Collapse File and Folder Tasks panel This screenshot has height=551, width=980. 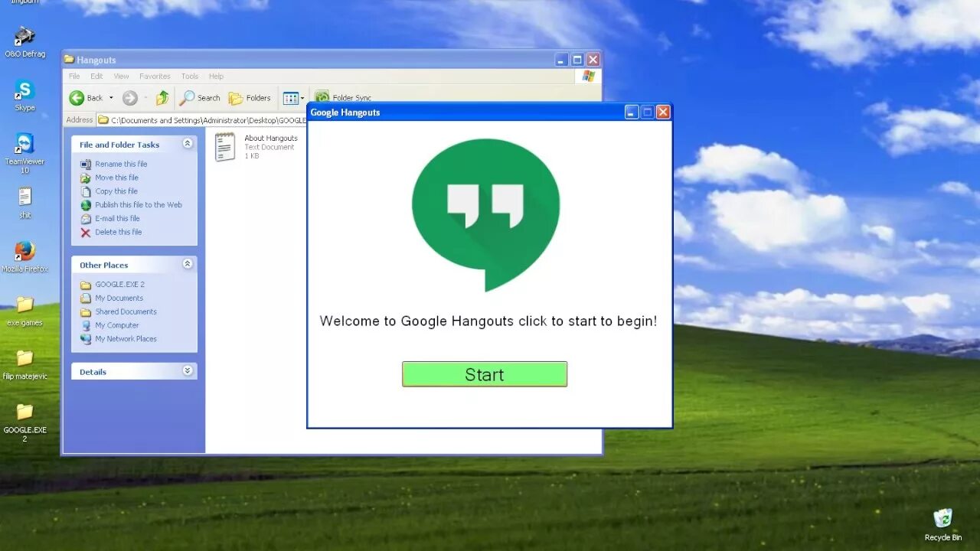188,144
